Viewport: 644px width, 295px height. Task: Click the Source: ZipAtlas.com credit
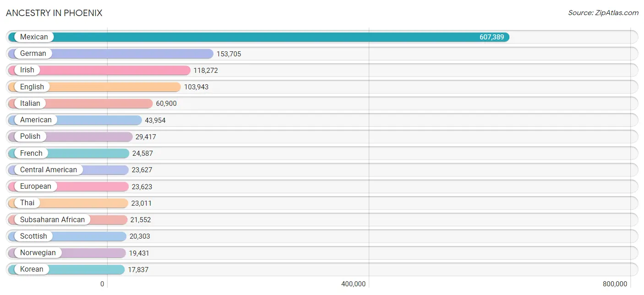click(603, 13)
